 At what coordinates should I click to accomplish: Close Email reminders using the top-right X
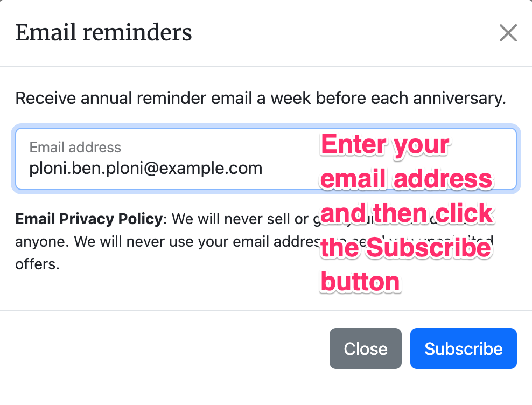click(508, 33)
